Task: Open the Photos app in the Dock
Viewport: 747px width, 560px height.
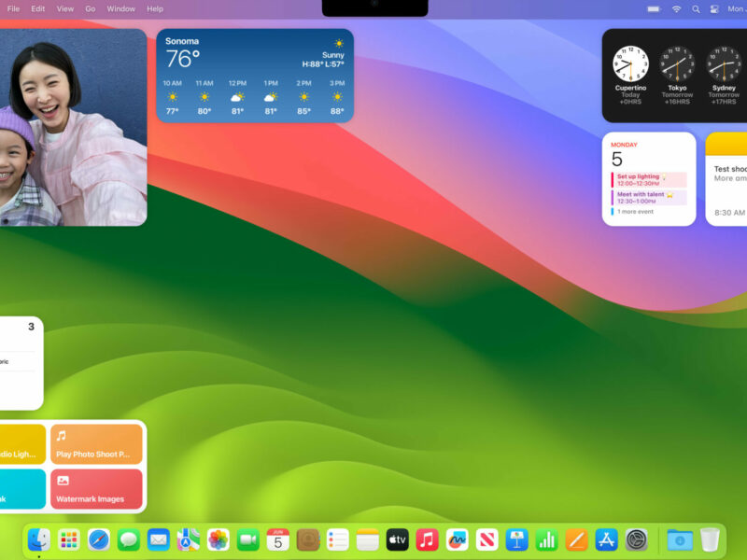Action: [x=218, y=540]
